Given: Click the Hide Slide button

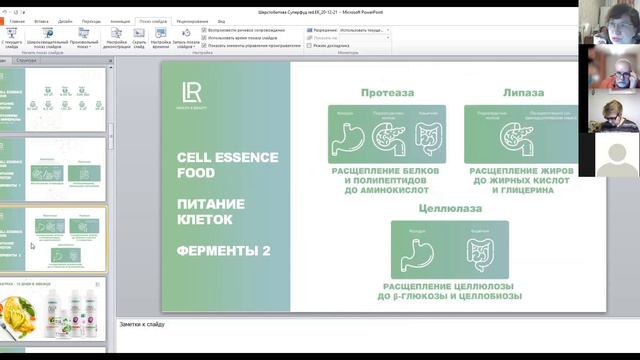Looking at the screenshot, I should click(139, 38).
